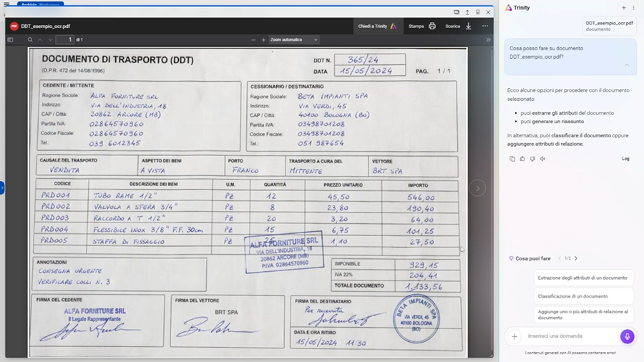The height and width of the screenshot is (362, 644).
Task: Click the attachment plus button in chat input
Action: pyautogui.click(x=514, y=336)
